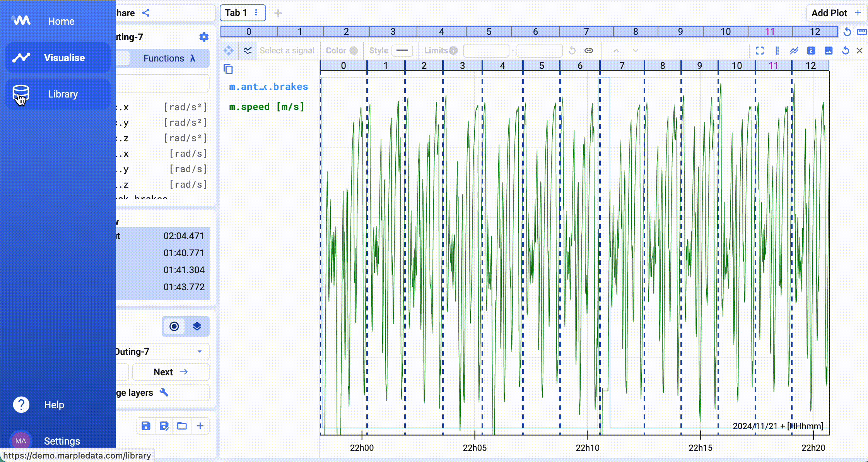The image size is (868, 462).
Task: Click the Next dataset button
Action: point(171,372)
